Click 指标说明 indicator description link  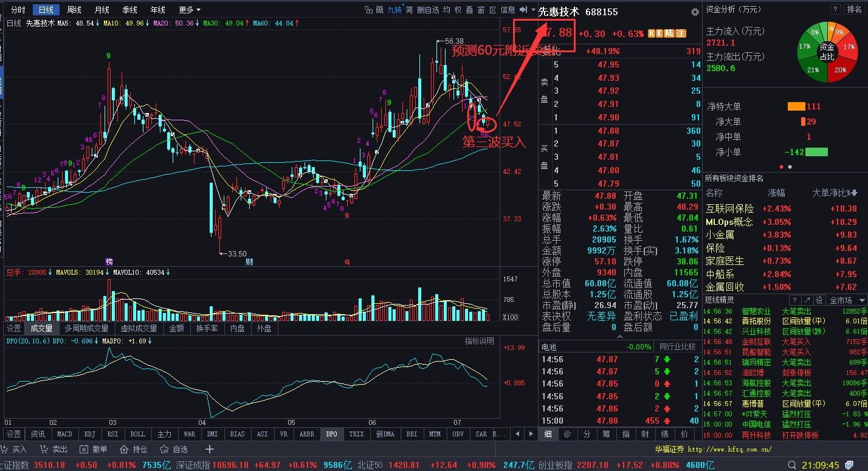[x=480, y=341]
